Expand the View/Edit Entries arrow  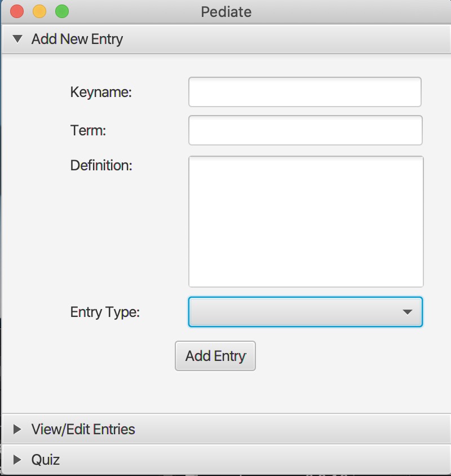coord(17,430)
